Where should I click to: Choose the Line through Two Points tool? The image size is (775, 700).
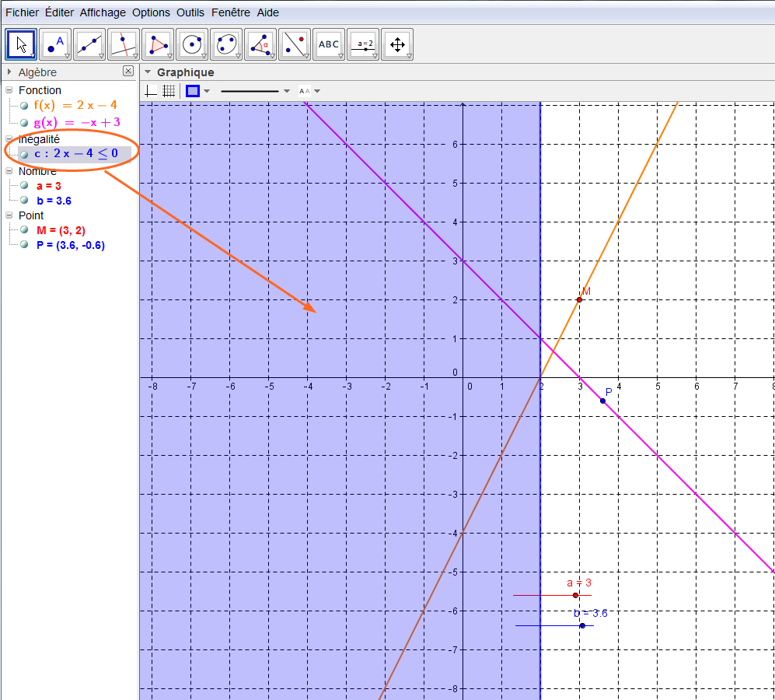point(89,44)
